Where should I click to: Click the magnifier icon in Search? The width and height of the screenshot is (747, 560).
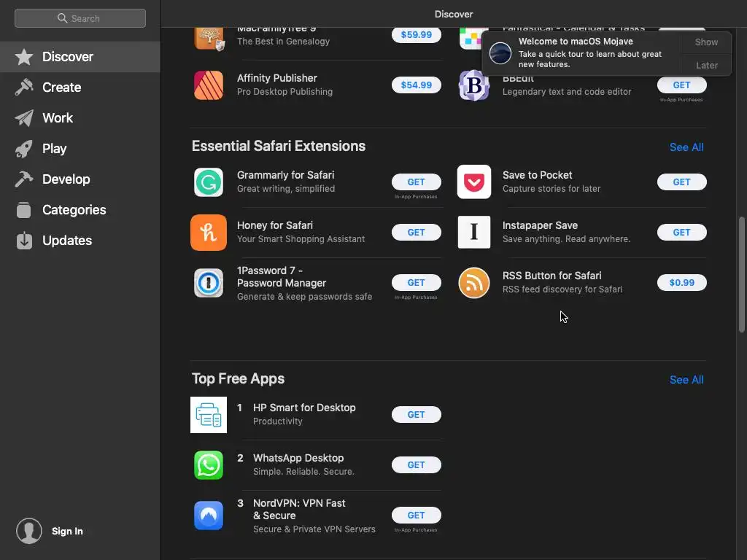coord(62,18)
